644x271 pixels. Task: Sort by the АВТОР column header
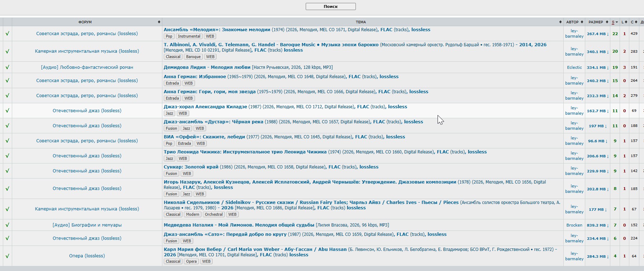click(x=572, y=22)
